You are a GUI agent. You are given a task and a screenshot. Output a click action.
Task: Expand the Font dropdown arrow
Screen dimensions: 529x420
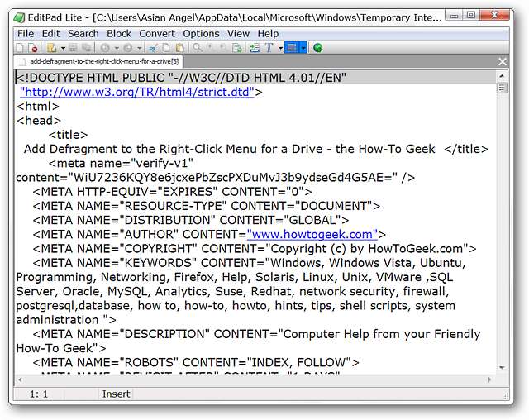[x=280, y=48]
